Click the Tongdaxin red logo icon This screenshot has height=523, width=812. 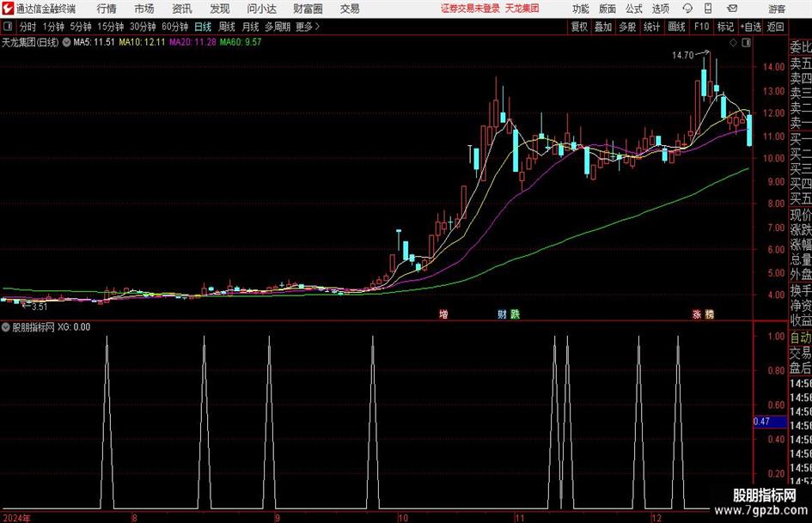[x=8, y=9]
